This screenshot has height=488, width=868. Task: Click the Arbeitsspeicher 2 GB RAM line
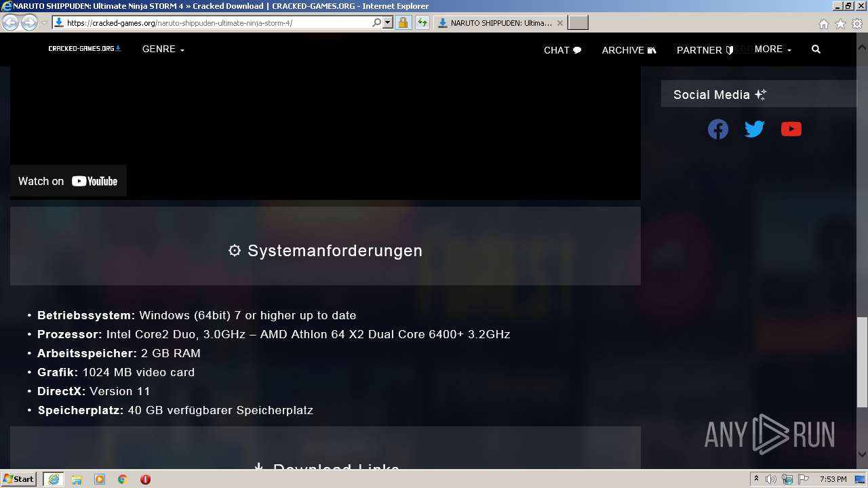tap(119, 353)
